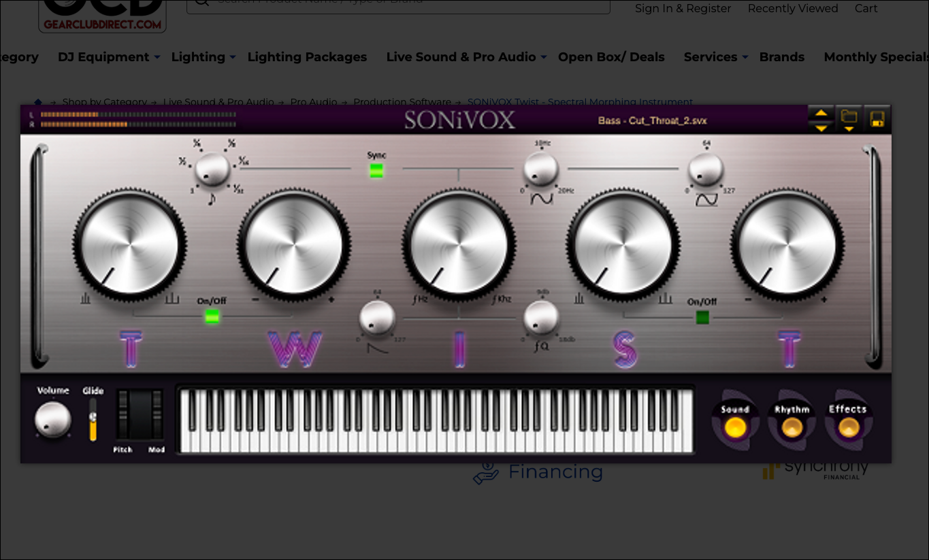Toggle the green Sync light

pos(376,171)
